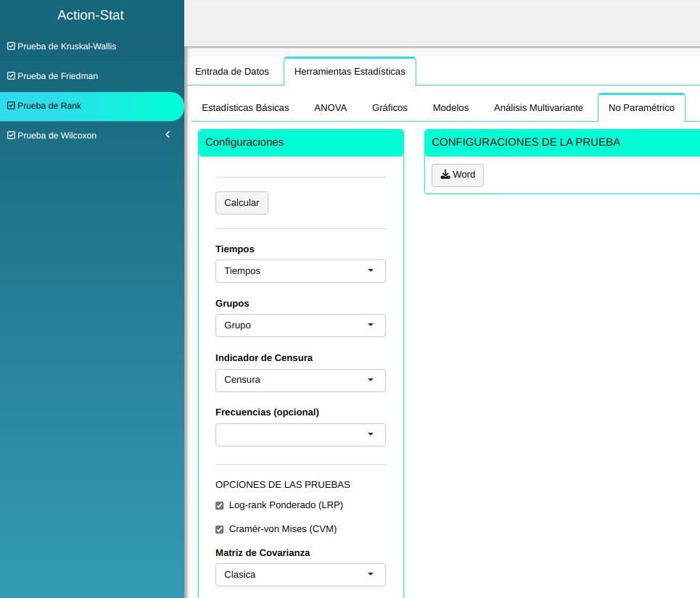Switch to the Entrada de Datos tab
Image resolution: width=700 pixels, height=598 pixels.
click(232, 72)
